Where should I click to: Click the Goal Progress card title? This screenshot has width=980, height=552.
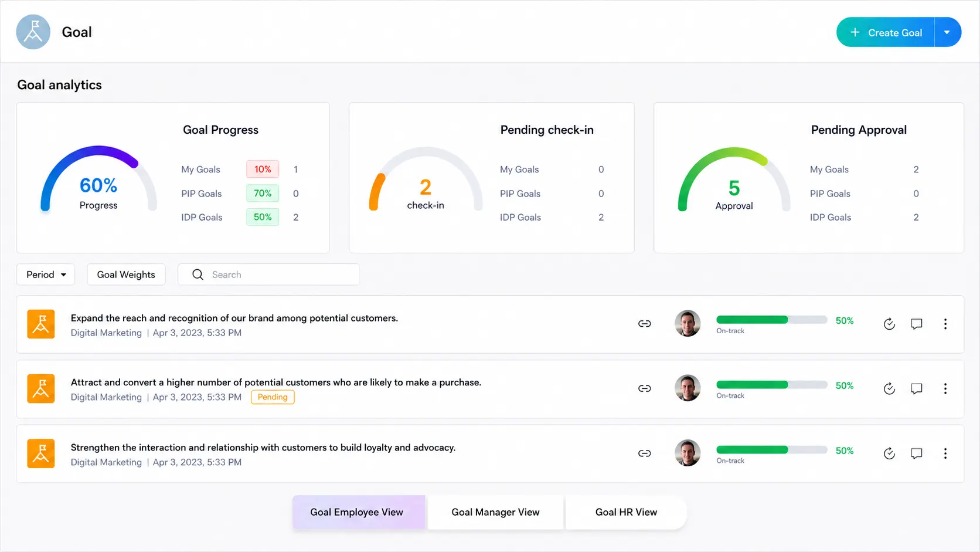[x=220, y=130]
